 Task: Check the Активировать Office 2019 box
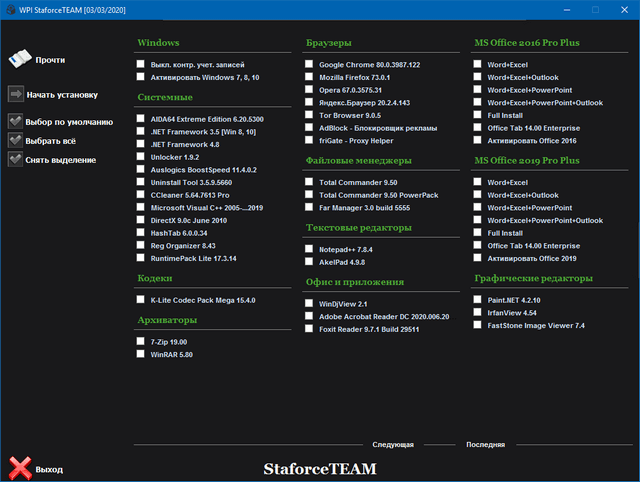click(477, 258)
